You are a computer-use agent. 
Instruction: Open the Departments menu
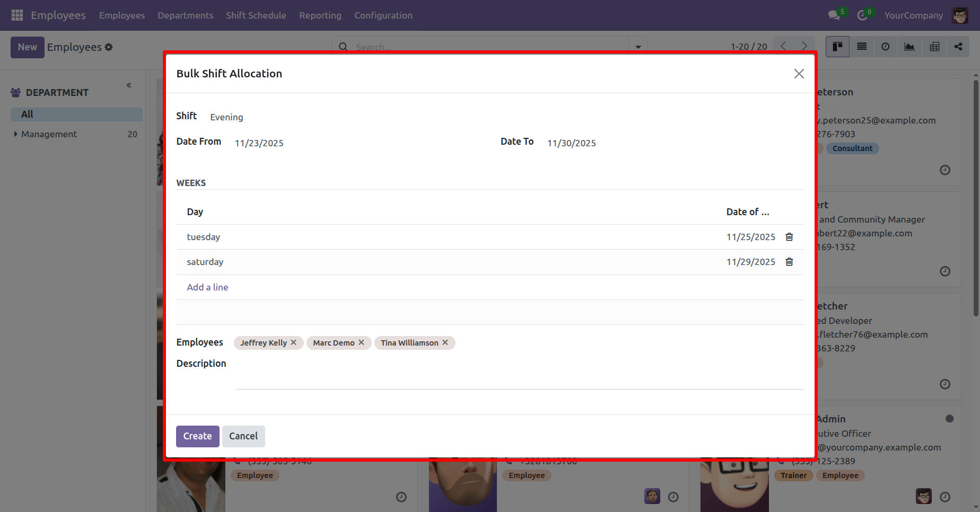point(185,15)
